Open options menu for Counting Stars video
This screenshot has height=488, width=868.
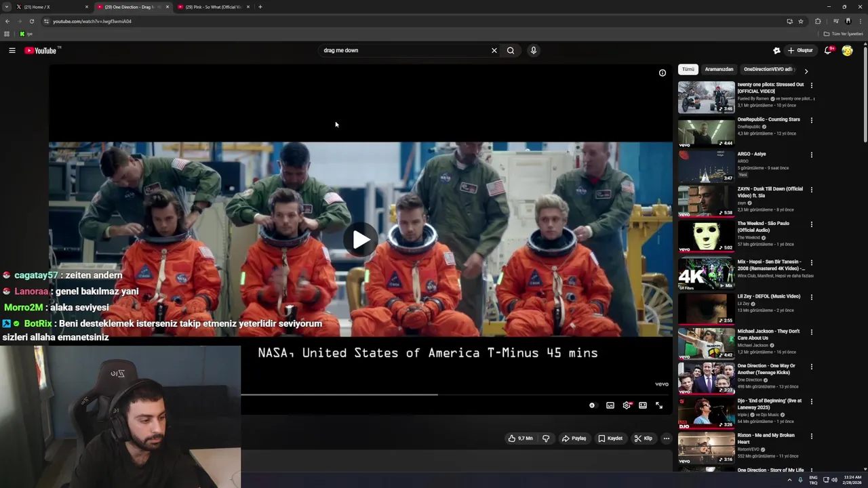[x=811, y=121]
